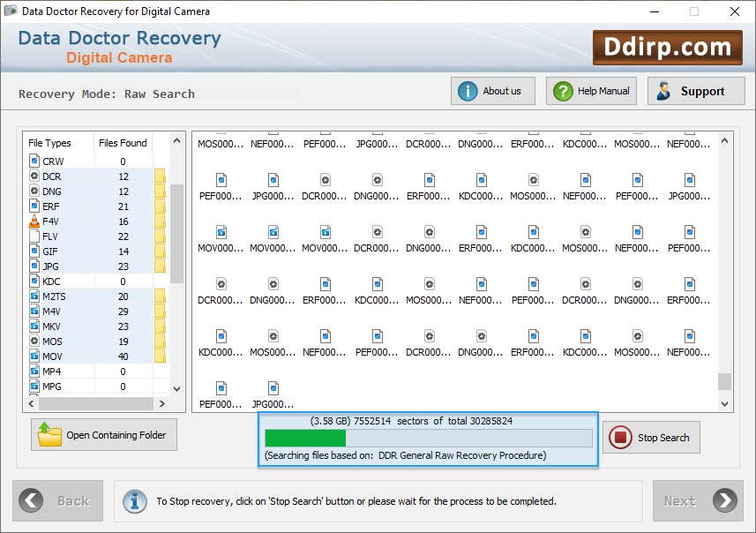Screen dimensions: 756x533
Task: Click the DNG file type icon
Action: pyautogui.click(x=34, y=191)
